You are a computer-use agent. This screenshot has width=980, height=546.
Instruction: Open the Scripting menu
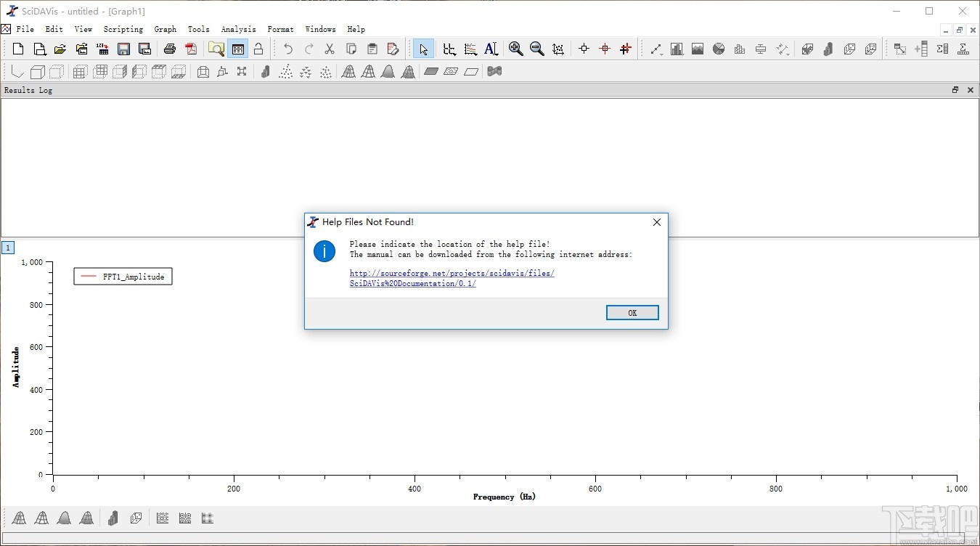(x=123, y=29)
